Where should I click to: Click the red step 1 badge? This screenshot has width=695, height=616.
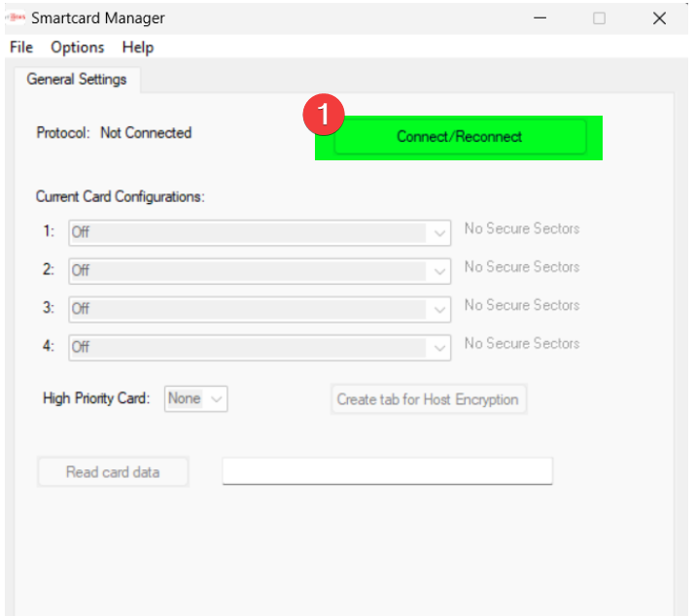coord(323,115)
